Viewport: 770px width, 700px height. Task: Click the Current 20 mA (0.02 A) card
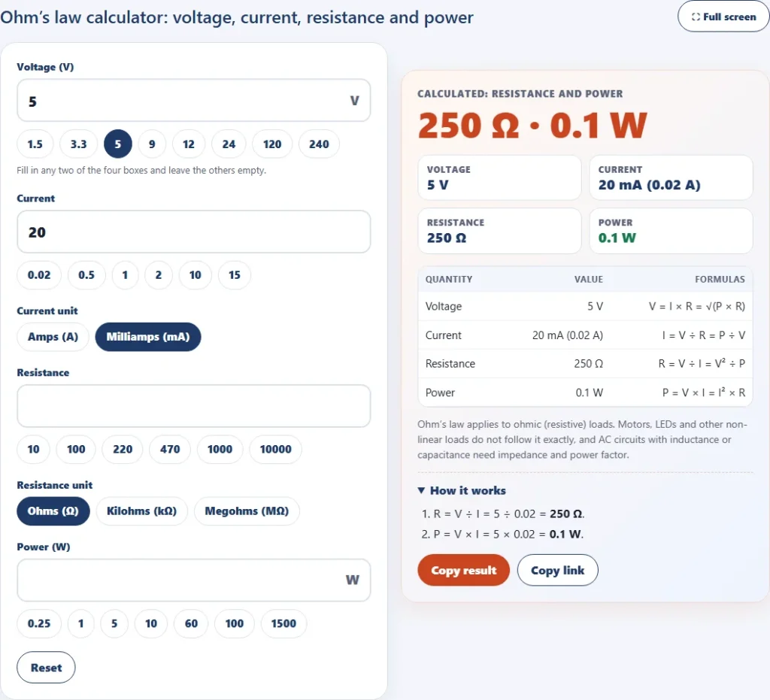pyautogui.click(x=671, y=177)
